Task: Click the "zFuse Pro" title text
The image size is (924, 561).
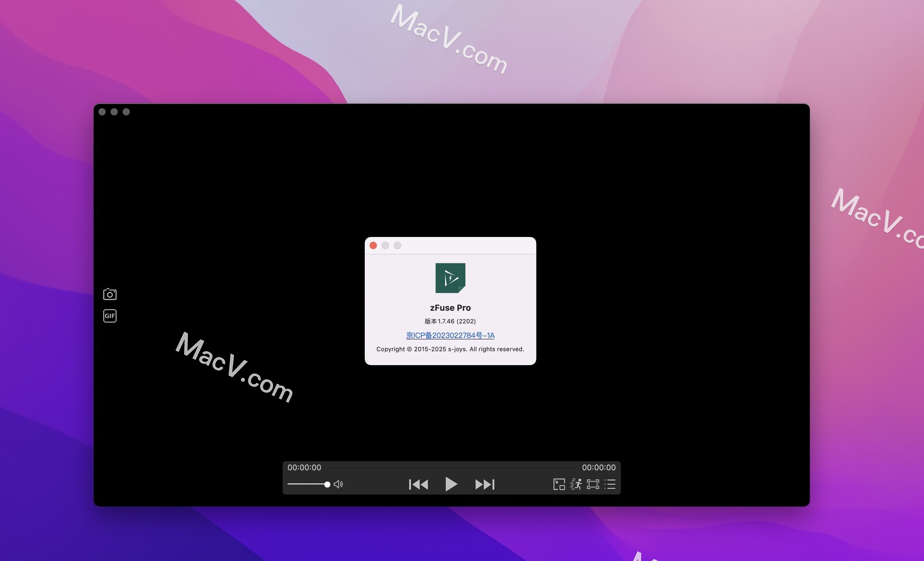Action: (450, 308)
